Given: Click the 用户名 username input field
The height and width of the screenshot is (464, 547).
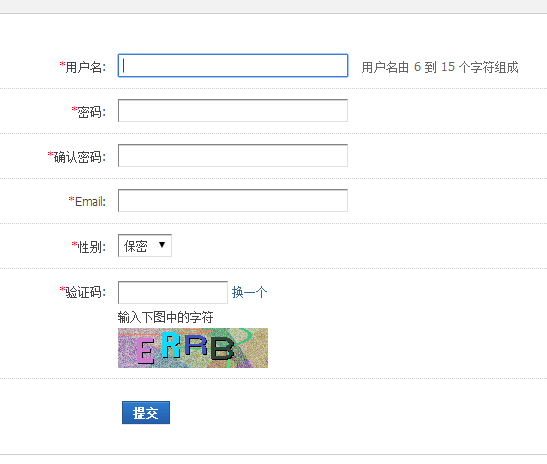Looking at the screenshot, I should coord(233,66).
